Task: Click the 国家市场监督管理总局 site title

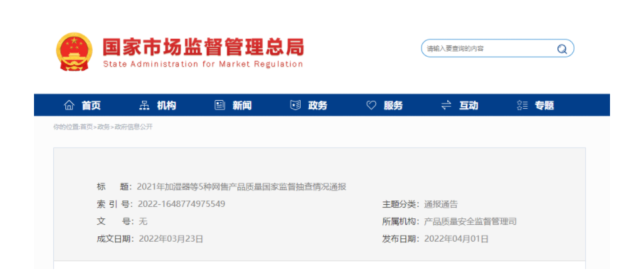Action: [x=203, y=47]
